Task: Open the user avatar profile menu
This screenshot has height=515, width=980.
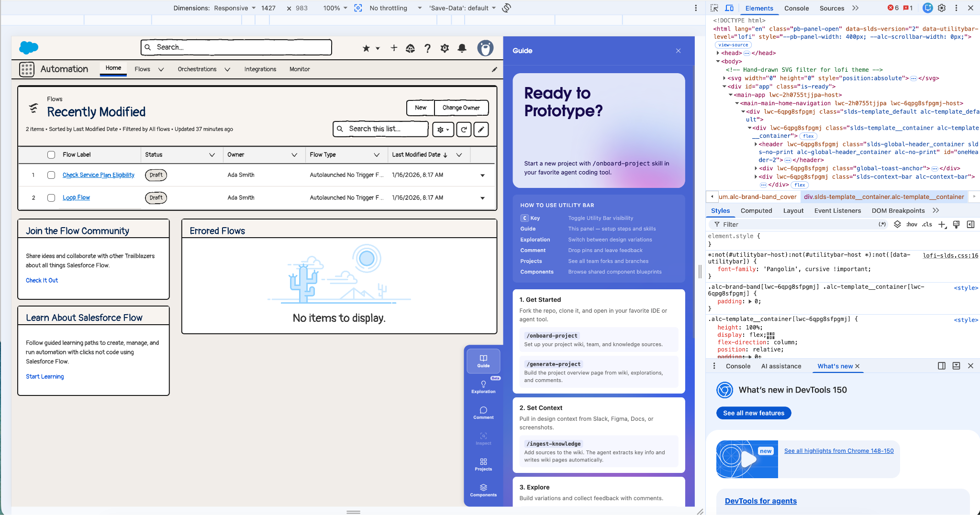Action: [x=485, y=48]
